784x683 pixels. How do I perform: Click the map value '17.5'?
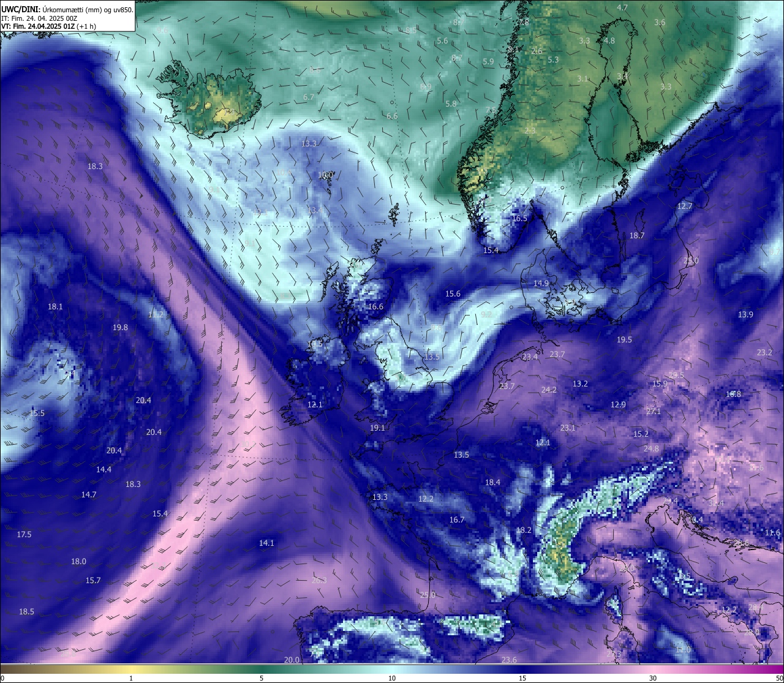(24, 535)
